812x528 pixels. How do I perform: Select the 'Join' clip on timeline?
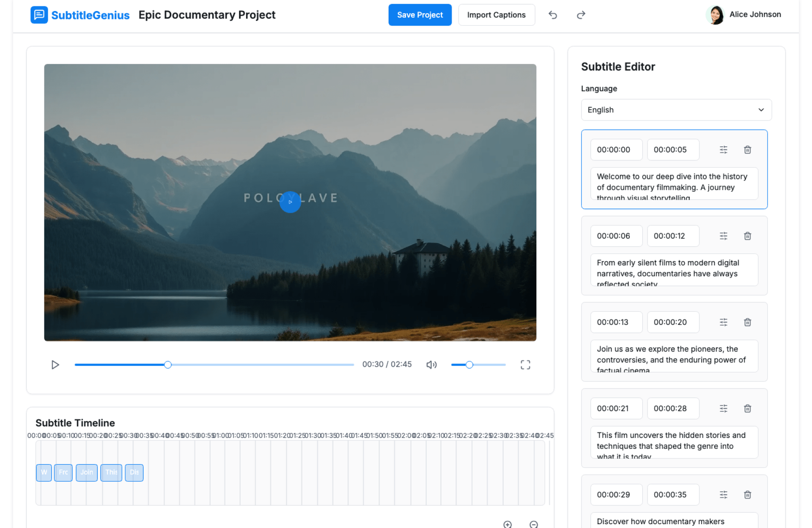[x=87, y=473]
